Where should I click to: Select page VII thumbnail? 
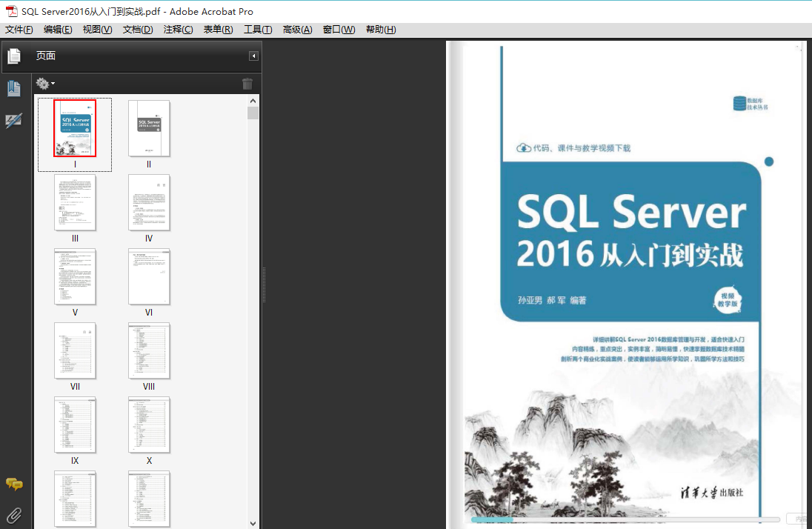tap(75, 350)
